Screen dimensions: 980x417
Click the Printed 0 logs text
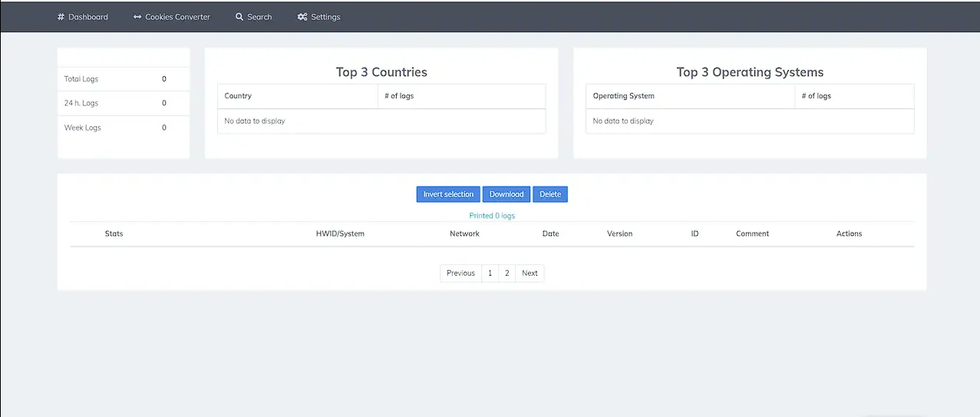tap(492, 216)
